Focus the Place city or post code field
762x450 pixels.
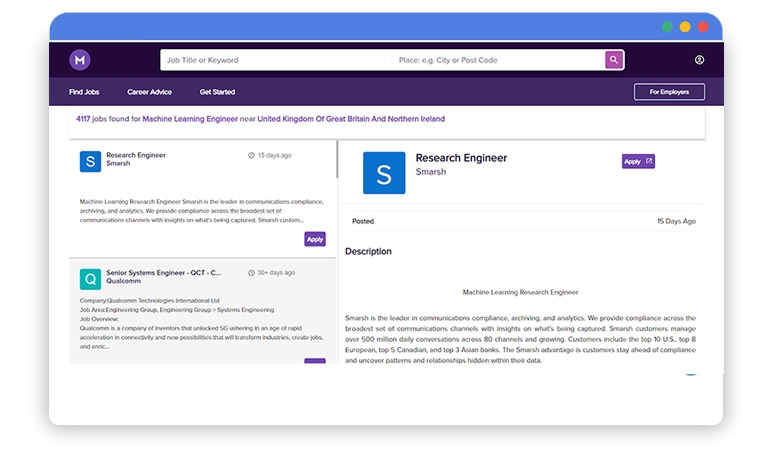point(495,60)
